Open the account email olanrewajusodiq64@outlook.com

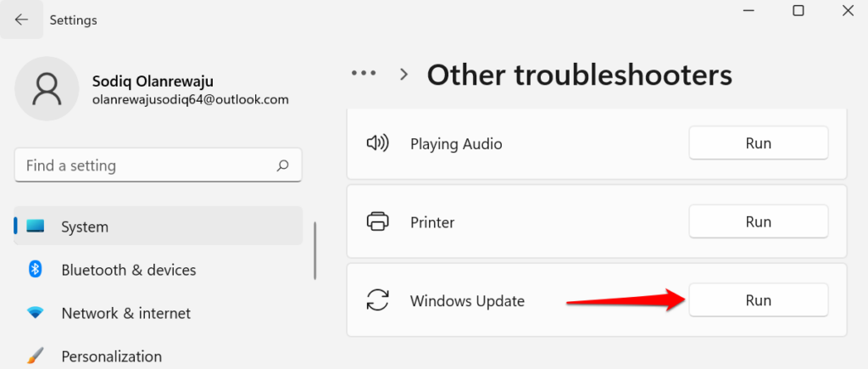(x=191, y=99)
